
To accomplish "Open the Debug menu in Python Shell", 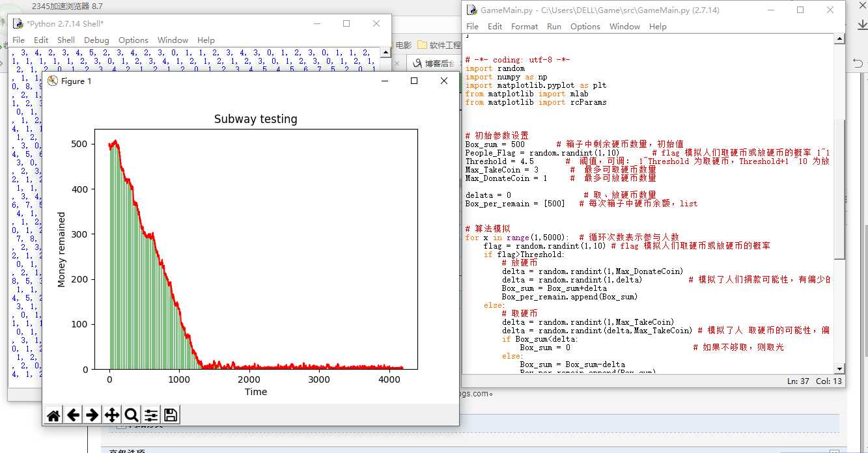I will [96, 40].
